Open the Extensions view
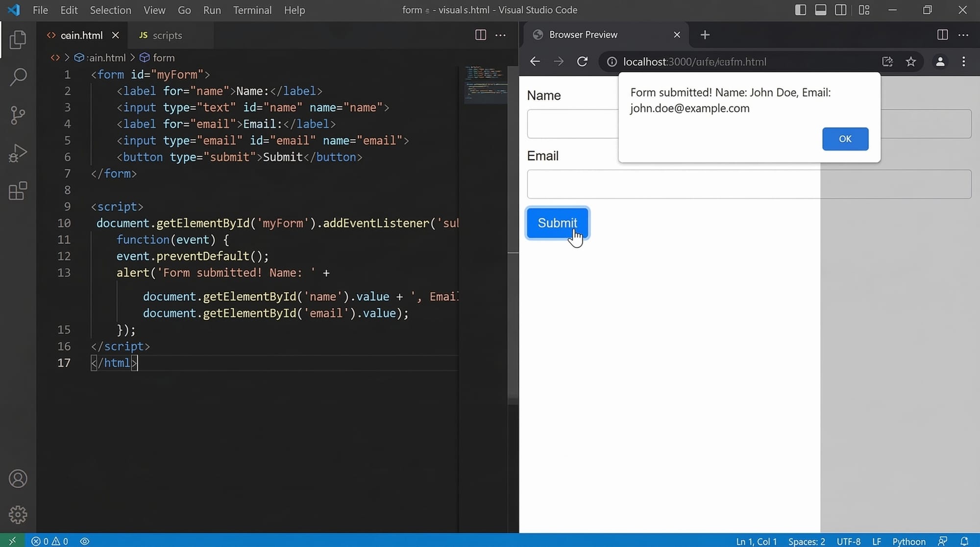Viewport: 980px width, 547px height. point(18,191)
